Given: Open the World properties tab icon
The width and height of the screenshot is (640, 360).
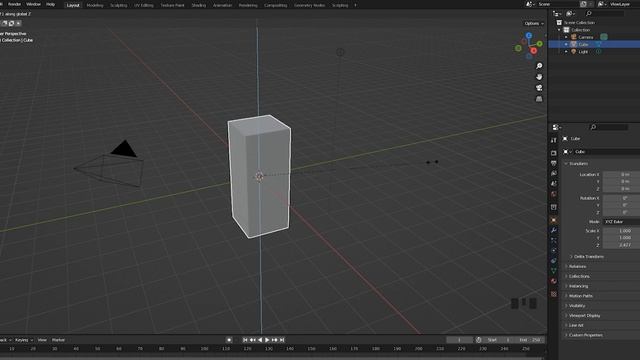Looking at the screenshot, I should [553, 194].
